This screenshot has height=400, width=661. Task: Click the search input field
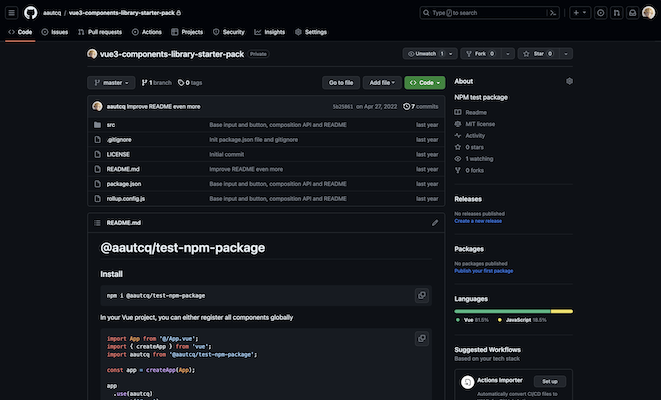pyautogui.click(x=489, y=13)
